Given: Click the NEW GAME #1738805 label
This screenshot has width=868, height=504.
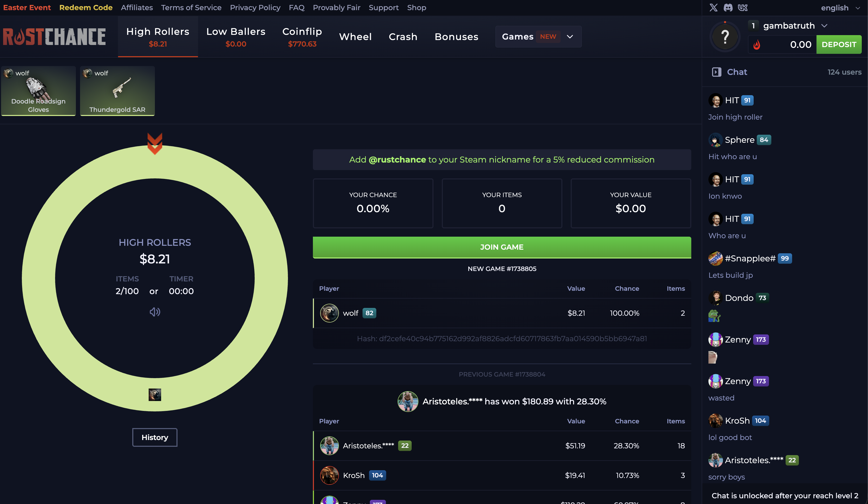Looking at the screenshot, I should point(502,269).
